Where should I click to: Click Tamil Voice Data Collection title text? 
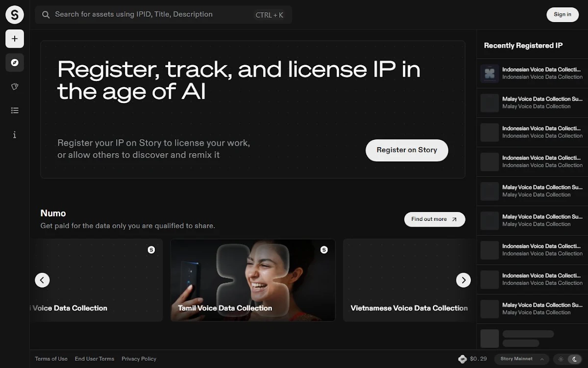click(x=225, y=308)
